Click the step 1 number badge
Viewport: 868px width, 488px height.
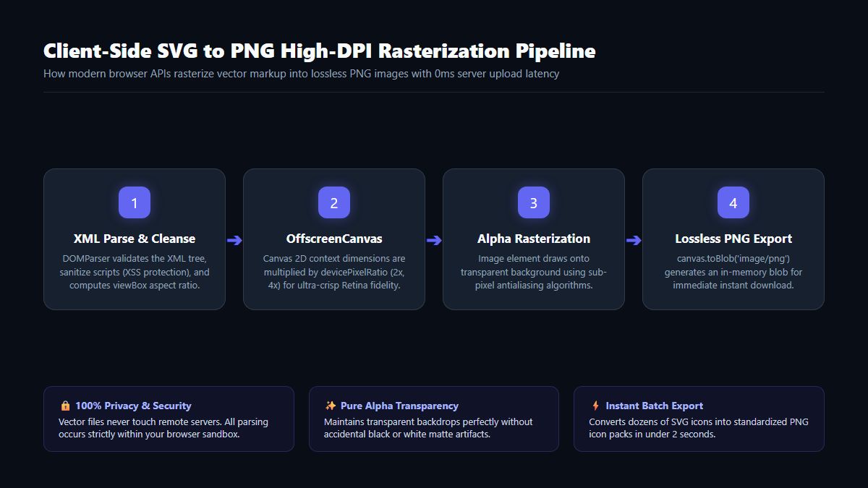coord(135,202)
